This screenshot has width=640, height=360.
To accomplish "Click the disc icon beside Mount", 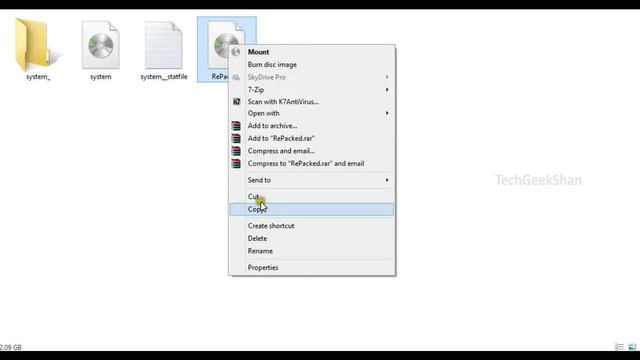I will (x=236, y=52).
